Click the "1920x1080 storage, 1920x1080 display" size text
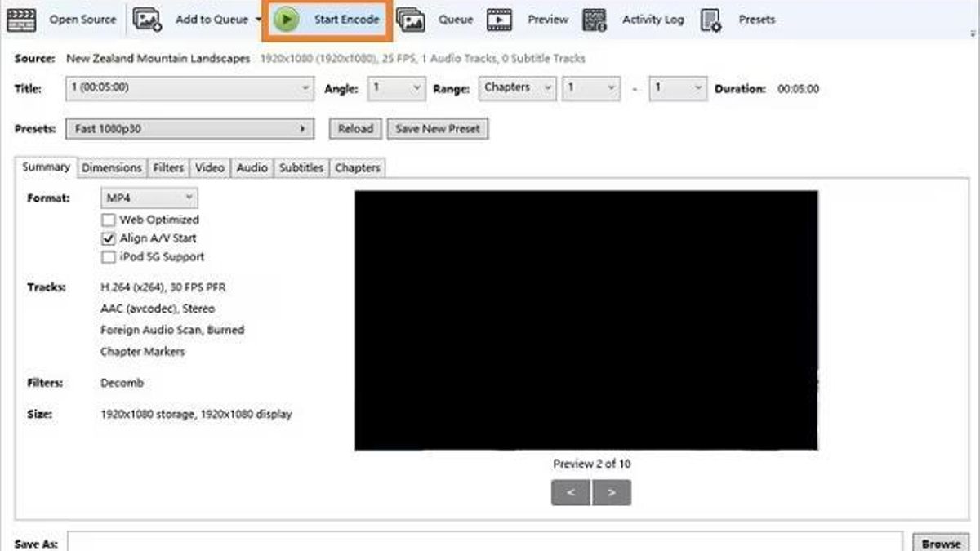The image size is (980, 551). [x=196, y=414]
